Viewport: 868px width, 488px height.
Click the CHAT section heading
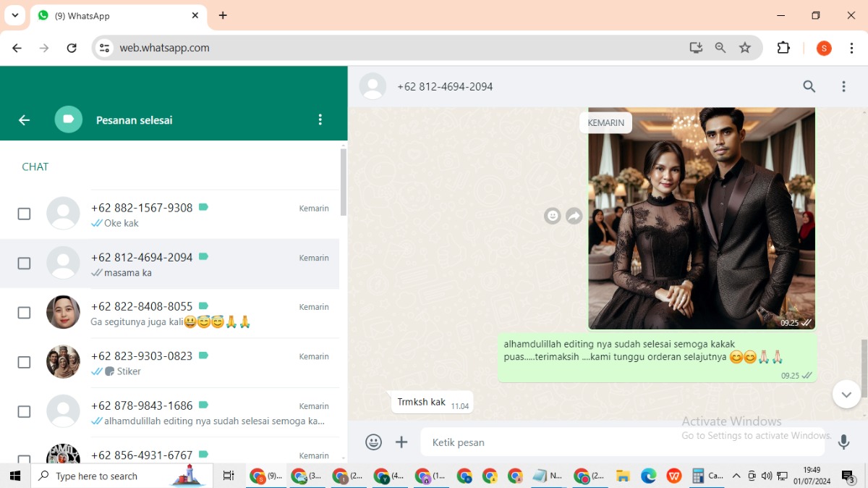point(35,167)
